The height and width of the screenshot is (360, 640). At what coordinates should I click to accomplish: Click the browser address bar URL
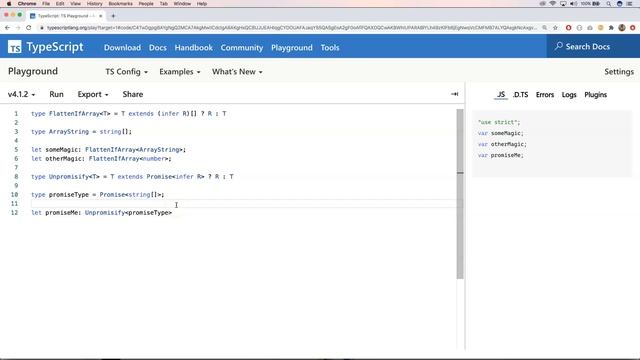point(291,28)
